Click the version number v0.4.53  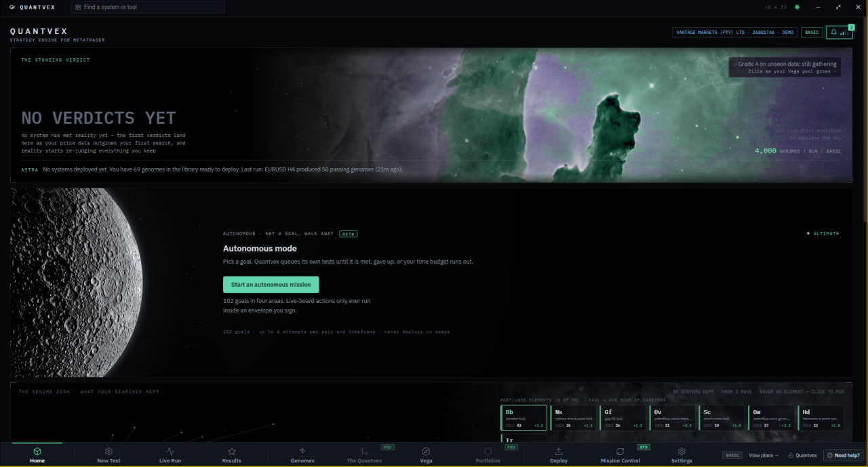[x=776, y=7]
